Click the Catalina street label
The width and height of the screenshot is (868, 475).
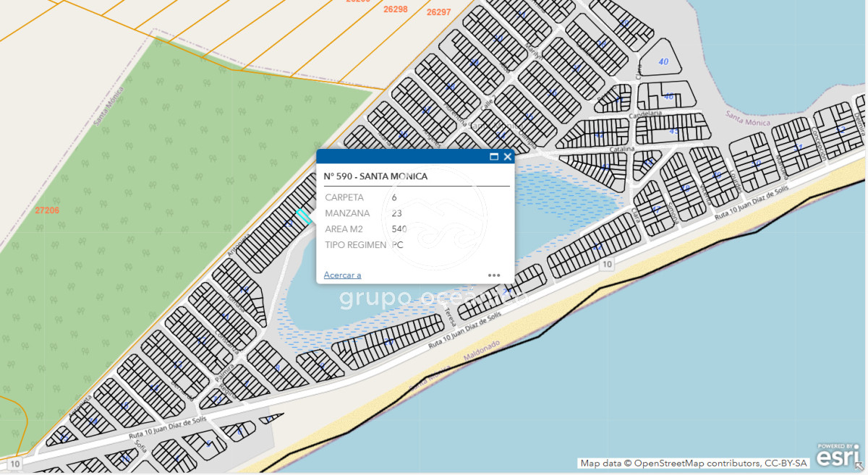621,149
